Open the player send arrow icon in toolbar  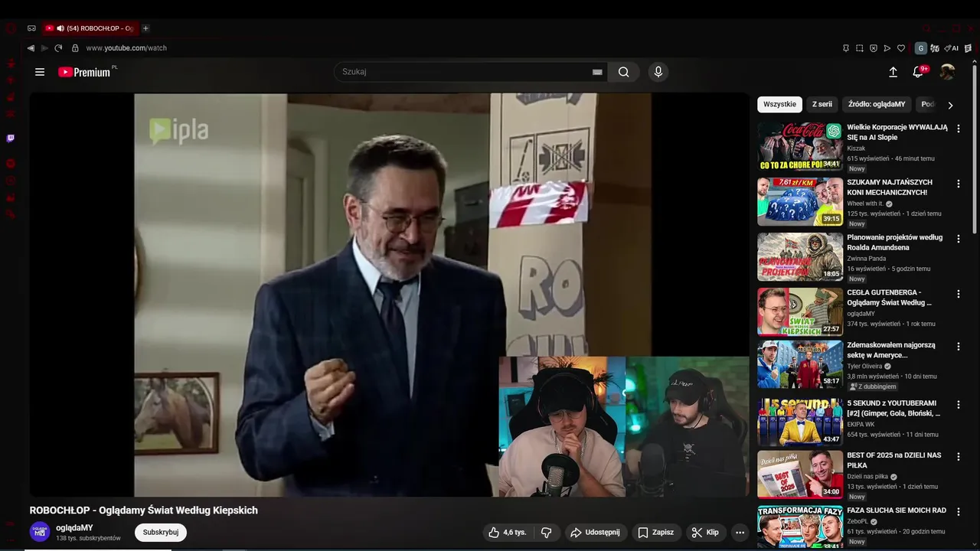(887, 48)
